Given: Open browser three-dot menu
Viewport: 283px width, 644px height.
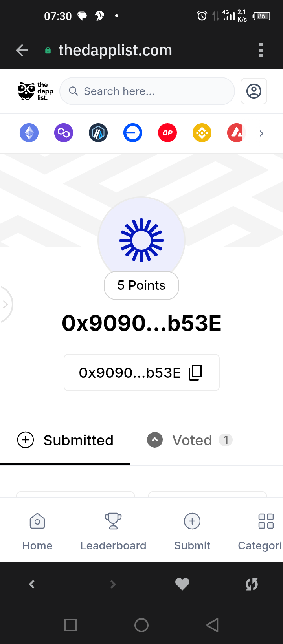Looking at the screenshot, I should [261, 50].
